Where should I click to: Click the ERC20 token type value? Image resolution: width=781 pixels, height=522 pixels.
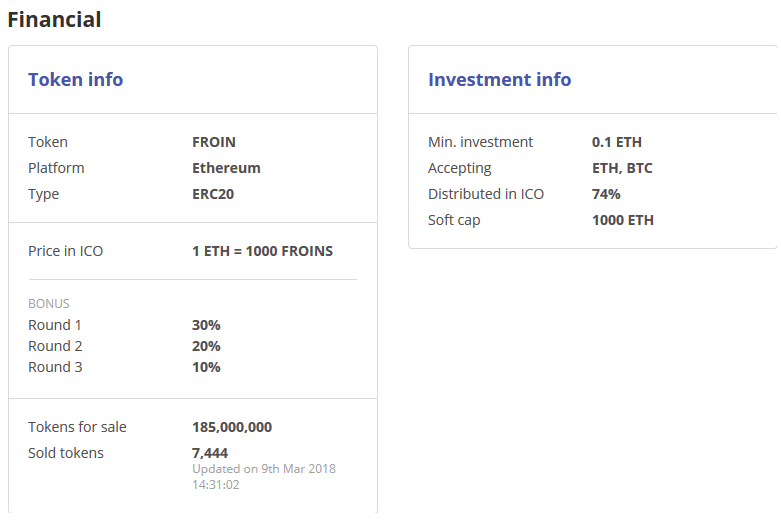(213, 194)
